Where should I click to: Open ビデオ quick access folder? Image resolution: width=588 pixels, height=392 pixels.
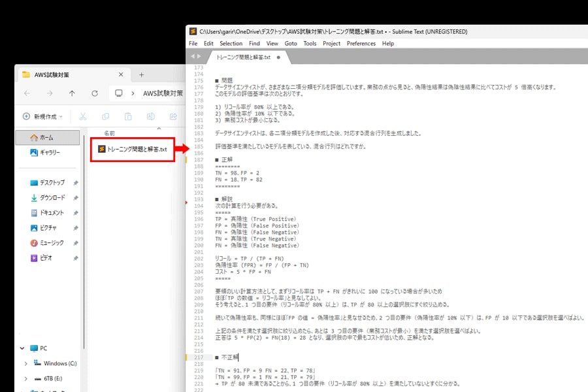(x=41, y=257)
